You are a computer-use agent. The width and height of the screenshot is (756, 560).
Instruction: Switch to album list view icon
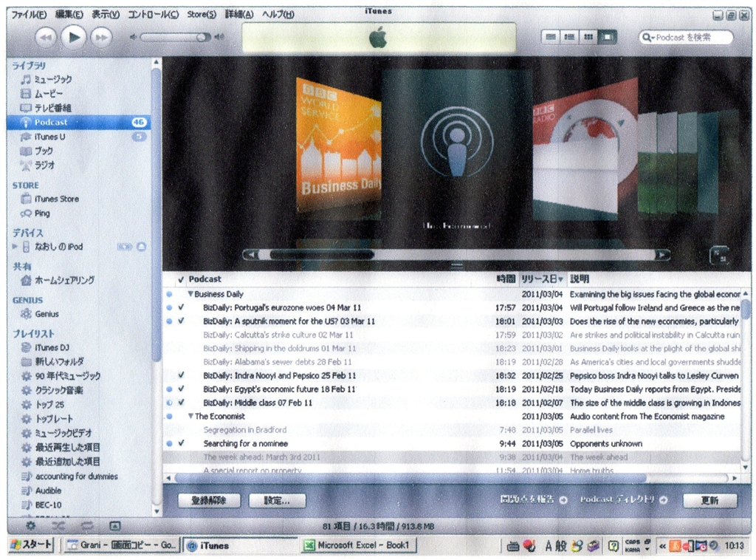click(x=569, y=37)
